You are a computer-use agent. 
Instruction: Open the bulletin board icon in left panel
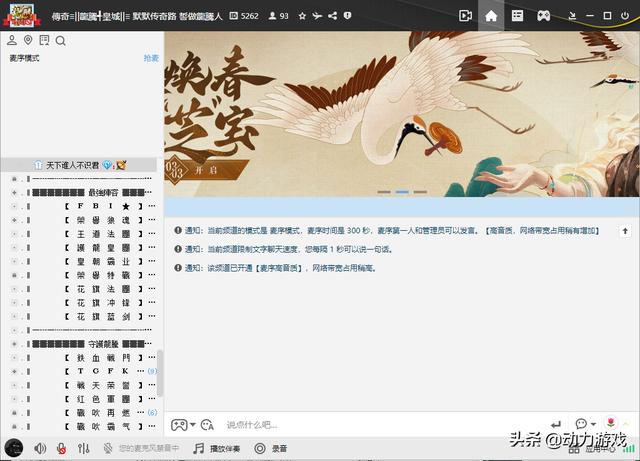44,40
